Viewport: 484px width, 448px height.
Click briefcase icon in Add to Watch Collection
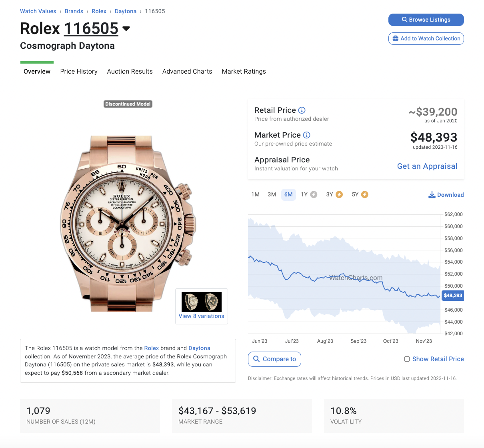tap(396, 38)
